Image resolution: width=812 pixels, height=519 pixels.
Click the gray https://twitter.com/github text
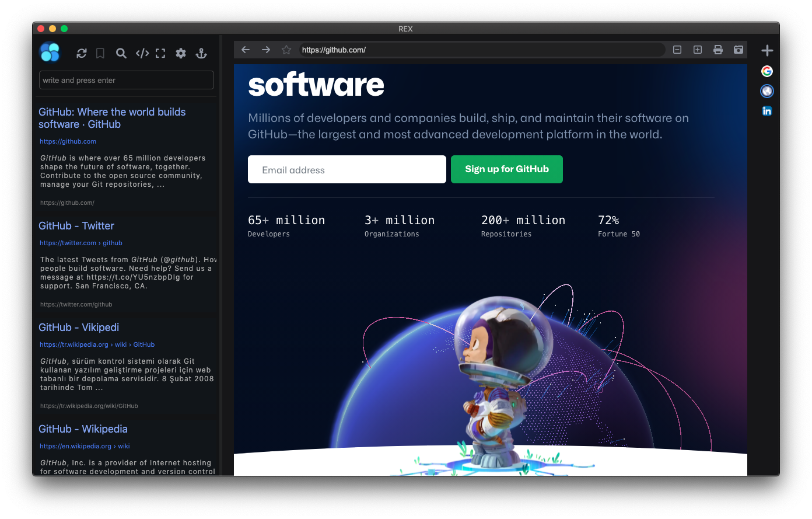[76, 305]
